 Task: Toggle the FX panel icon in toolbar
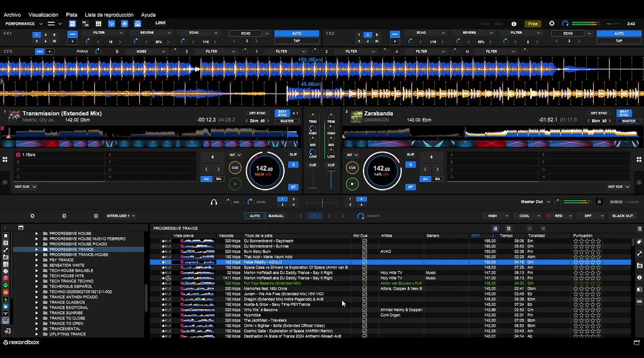point(73,24)
